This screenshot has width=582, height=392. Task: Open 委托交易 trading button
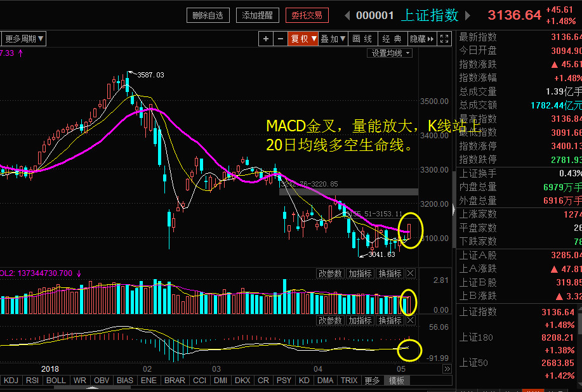[x=307, y=16]
